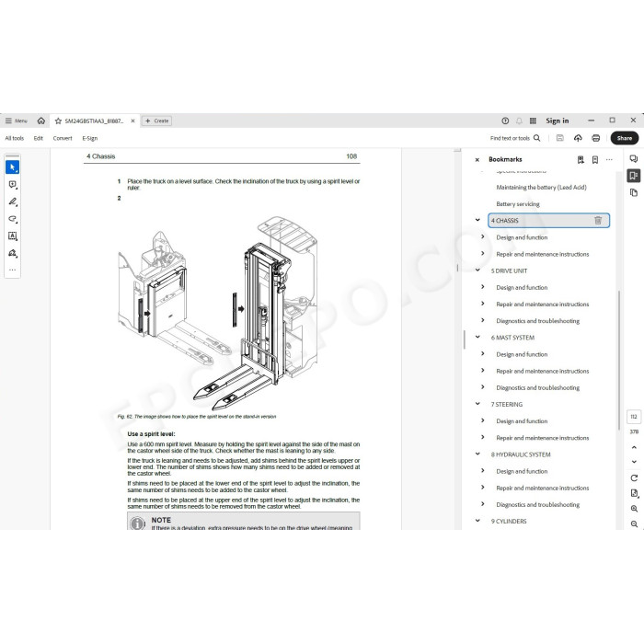Open the 7 STEERING bookmark
Screen dimensions: 644x644
coord(507,405)
